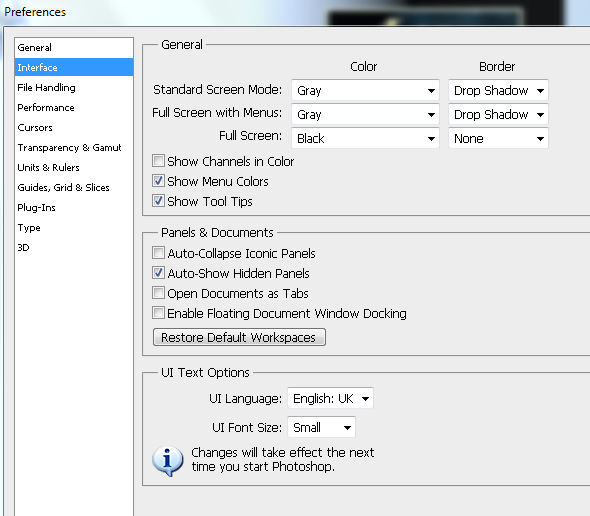Open the Performance preferences
The width and height of the screenshot is (590, 516).
pyautogui.click(x=74, y=108)
